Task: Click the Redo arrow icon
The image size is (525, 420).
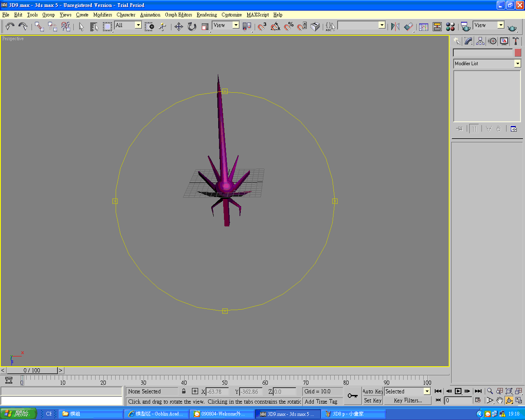Action: coord(23,26)
